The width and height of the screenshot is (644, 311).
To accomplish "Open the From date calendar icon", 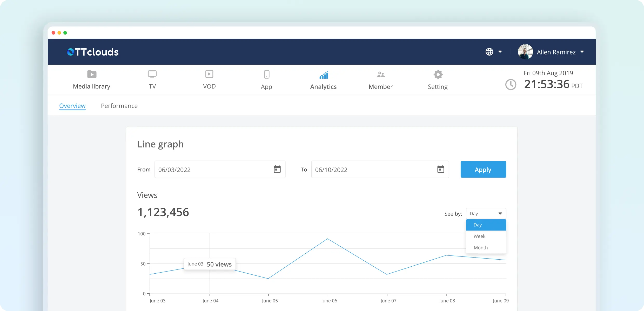I will (277, 169).
